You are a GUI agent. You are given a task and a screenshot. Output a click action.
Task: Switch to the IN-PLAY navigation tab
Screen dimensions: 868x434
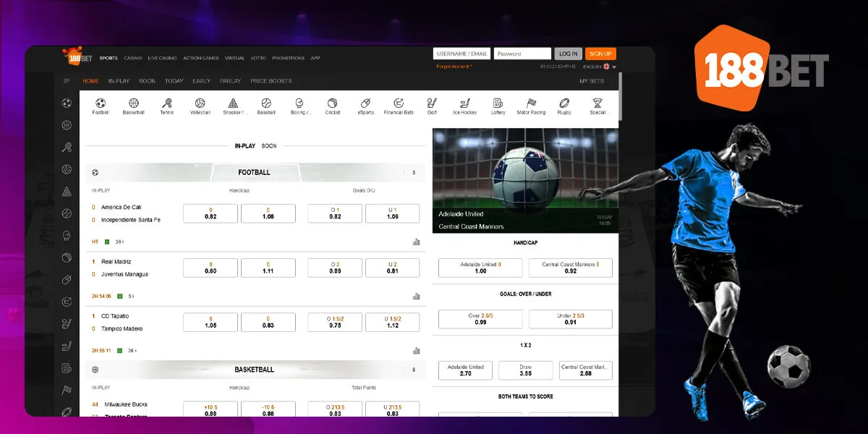(119, 81)
